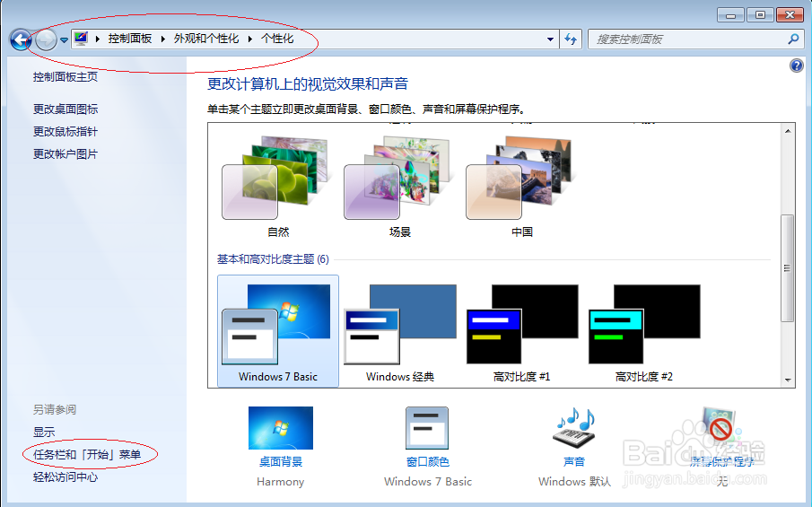Maximize the personalization window
Image resolution: width=812 pixels, height=507 pixels.
[760, 15]
